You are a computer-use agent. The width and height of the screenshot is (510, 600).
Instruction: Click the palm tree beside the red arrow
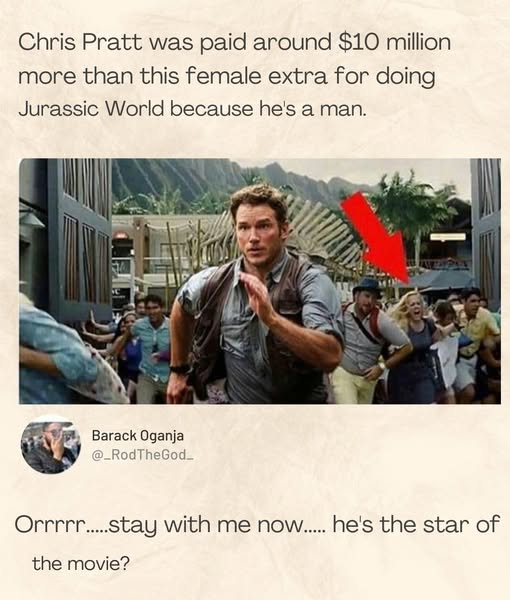[x=415, y=214]
